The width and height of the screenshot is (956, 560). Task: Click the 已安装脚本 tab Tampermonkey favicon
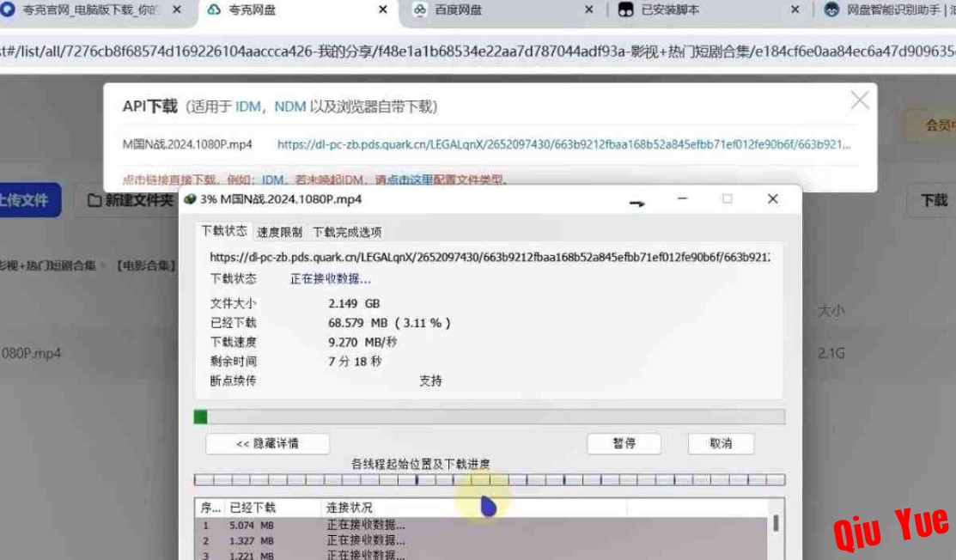tap(626, 9)
